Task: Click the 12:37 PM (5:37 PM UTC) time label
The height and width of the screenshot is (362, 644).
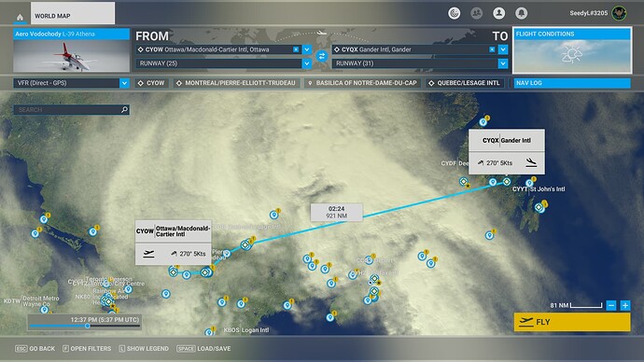Action: coord(105,319)
